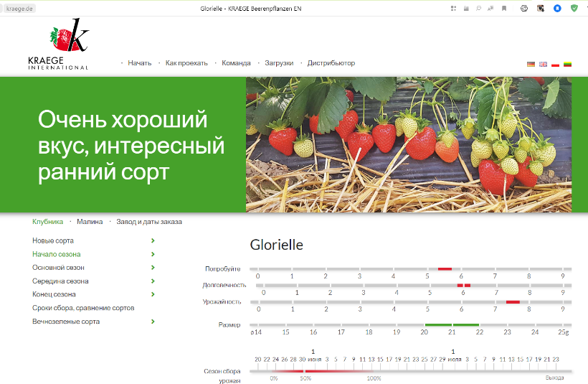Image resolution: width=588 pixels, height=384 pixels.
Task: Expand the Новые сорта arrow
Action: tap(153, 240)
